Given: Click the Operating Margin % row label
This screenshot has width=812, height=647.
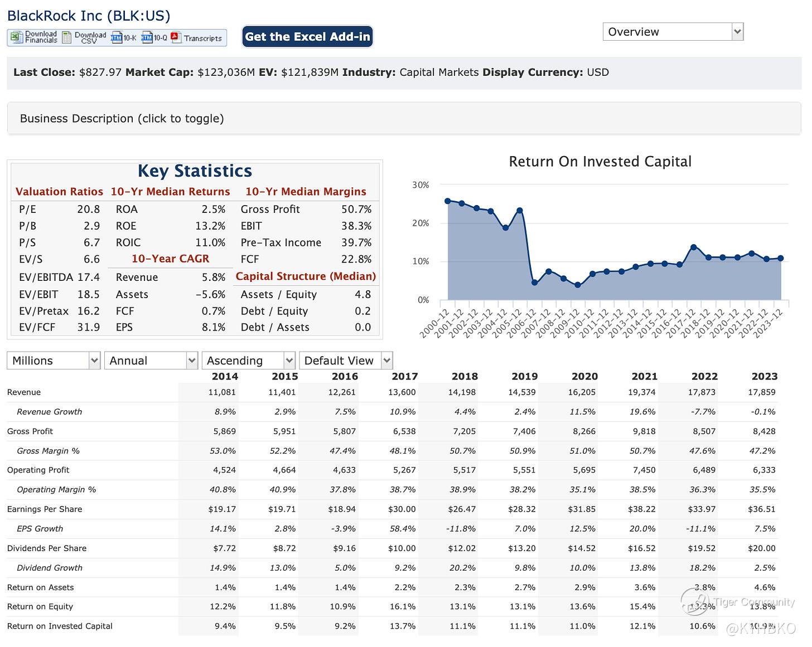Looking at the screenshot, I should tap(56, 490).
